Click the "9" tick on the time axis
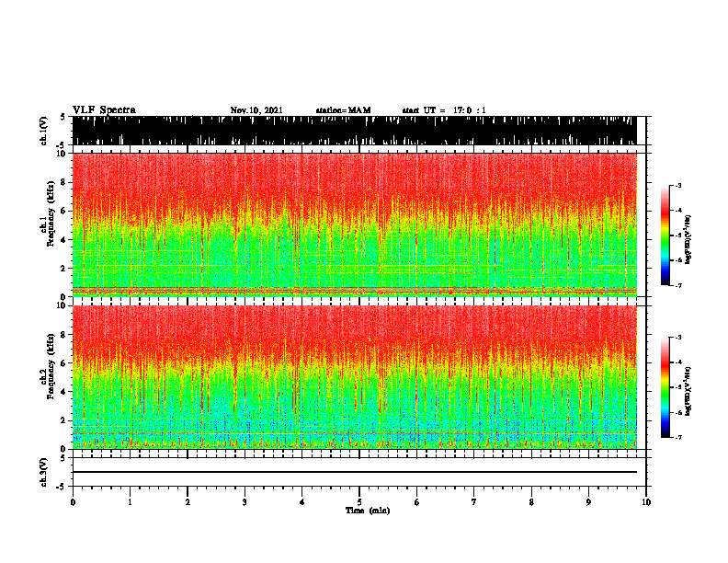Viewport: 728px width, 563px height. 588,502
